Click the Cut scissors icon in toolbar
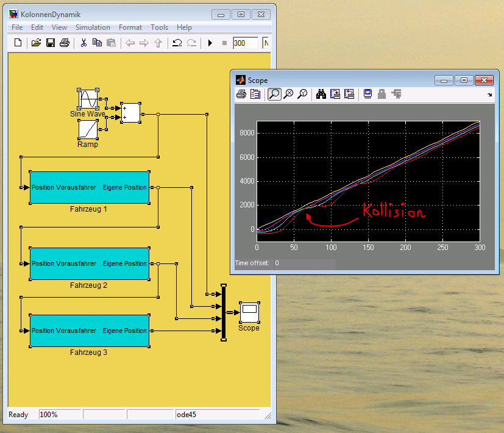The width and height of the screenshot is (504, 433). point(83,43)
